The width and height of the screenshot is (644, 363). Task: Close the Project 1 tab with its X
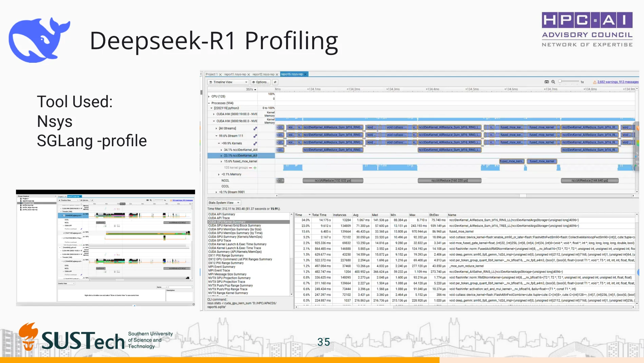pyautogui.click(x=220, y=75)
